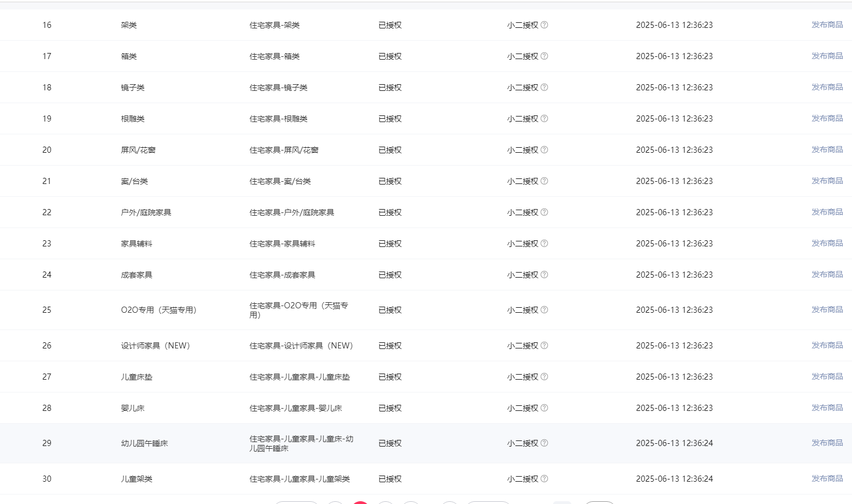Click 发布商品 link for 架类

click(x=827, y=25)
